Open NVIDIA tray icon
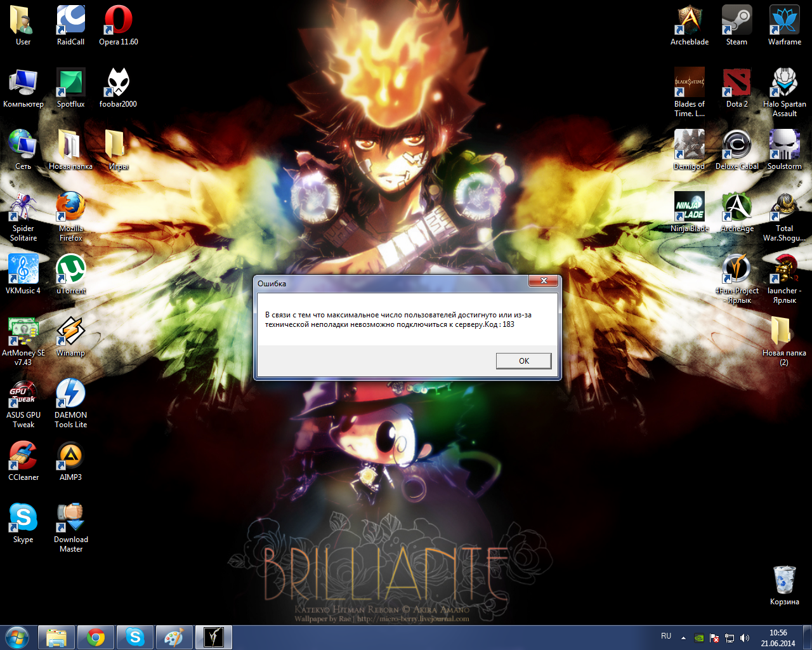The image size is (812, 650). (699, 638)
